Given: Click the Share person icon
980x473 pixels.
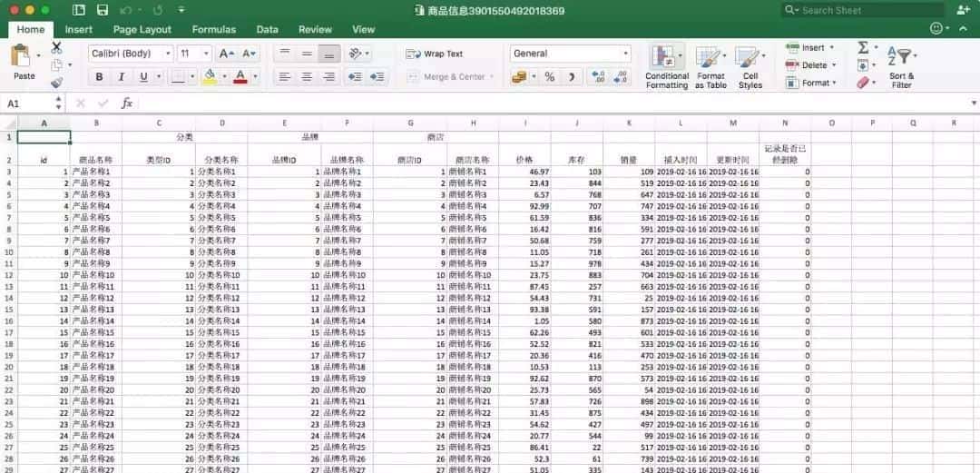Looking at the screenshot, I should (x=963, y=10).
